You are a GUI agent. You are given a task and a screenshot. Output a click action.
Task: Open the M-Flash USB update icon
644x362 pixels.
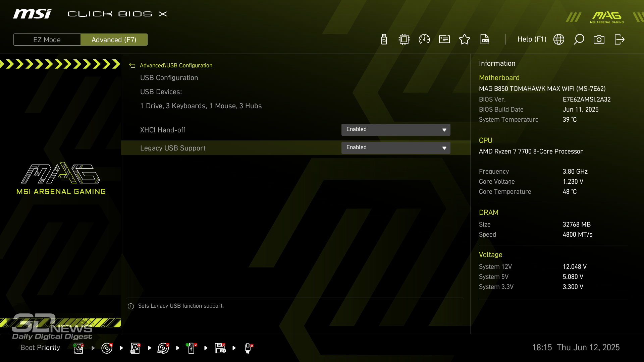click(384, 40)
